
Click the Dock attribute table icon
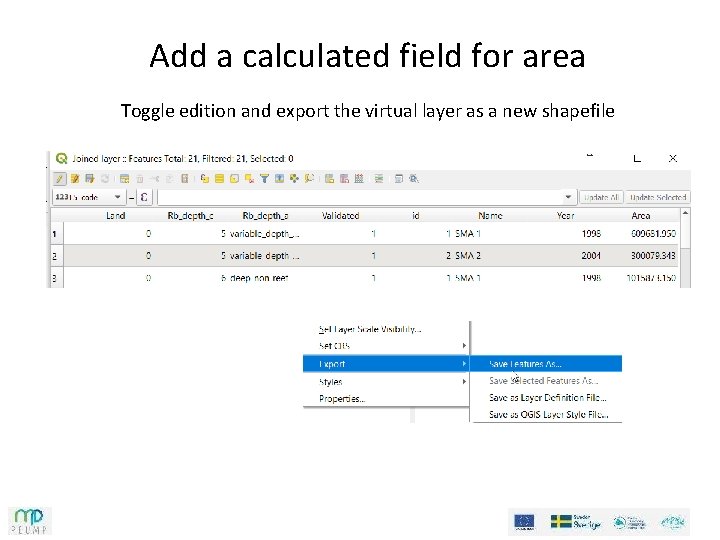(399, 179)
